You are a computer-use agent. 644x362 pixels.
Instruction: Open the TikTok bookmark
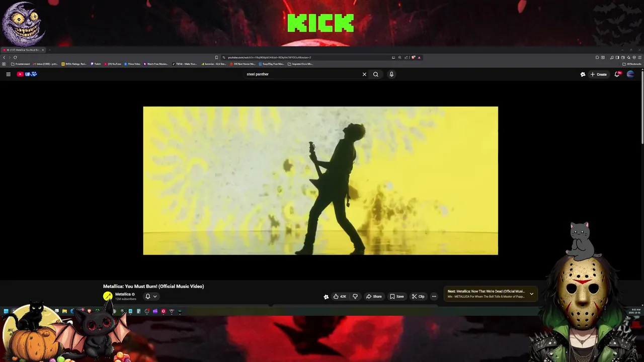(x=185, y=64)
